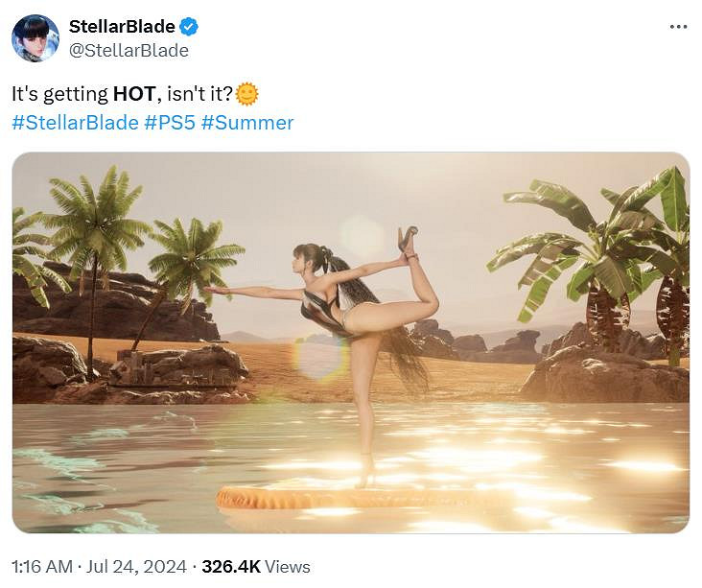Viewport: 702px width, 588px height.
Task: Click the sun emoji in the tweet
Action: 247,94
